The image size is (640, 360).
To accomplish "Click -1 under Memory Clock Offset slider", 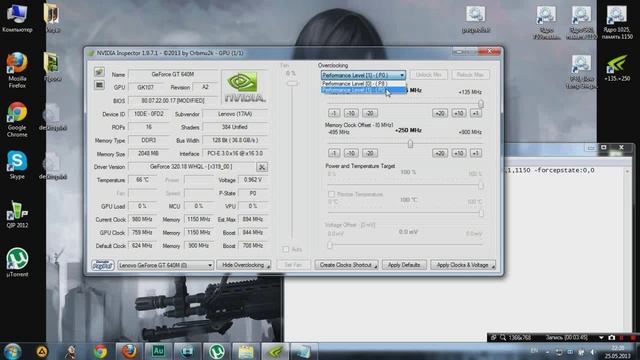I will (334, 153).
